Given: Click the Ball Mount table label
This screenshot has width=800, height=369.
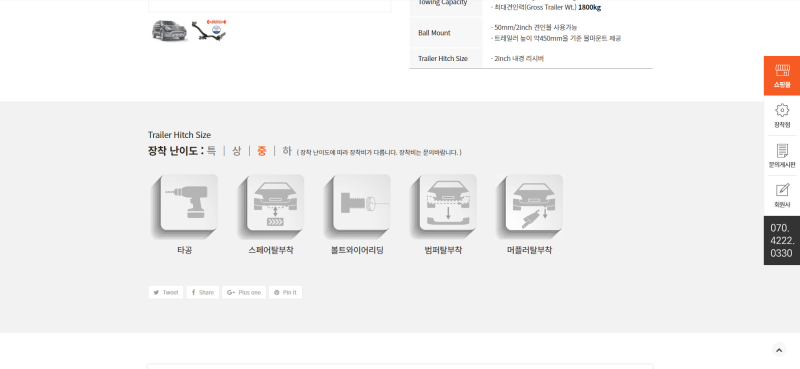Looking at the screenshot, I should point(434,33).
